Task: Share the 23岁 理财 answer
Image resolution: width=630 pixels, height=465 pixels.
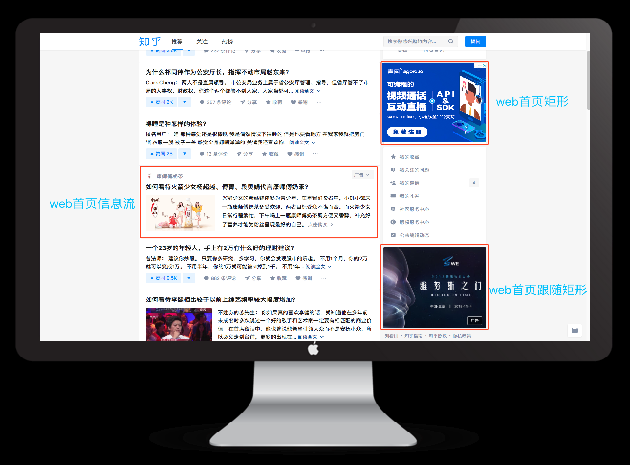Action: 253,278
